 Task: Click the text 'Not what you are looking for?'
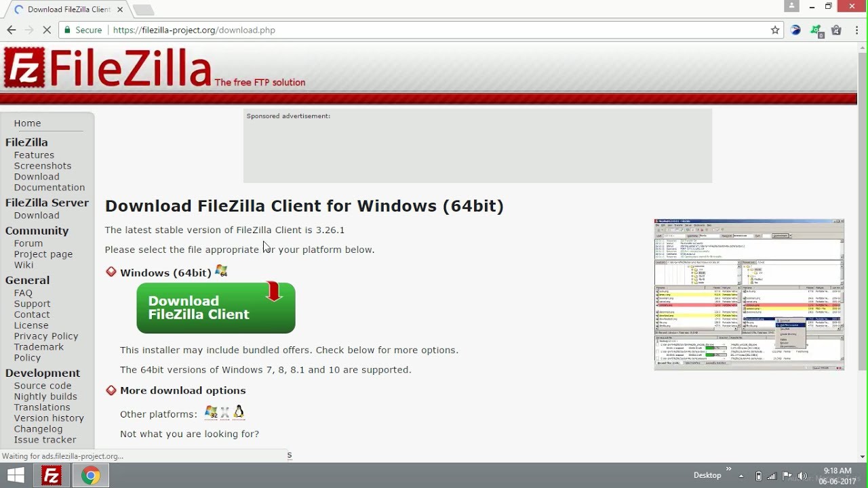point(189,434)
